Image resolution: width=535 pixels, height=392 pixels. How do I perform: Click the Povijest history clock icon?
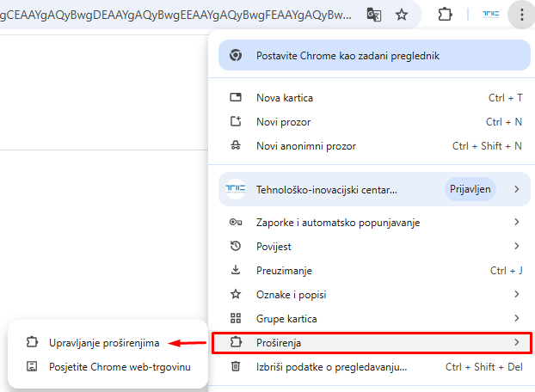click(236, 246)
